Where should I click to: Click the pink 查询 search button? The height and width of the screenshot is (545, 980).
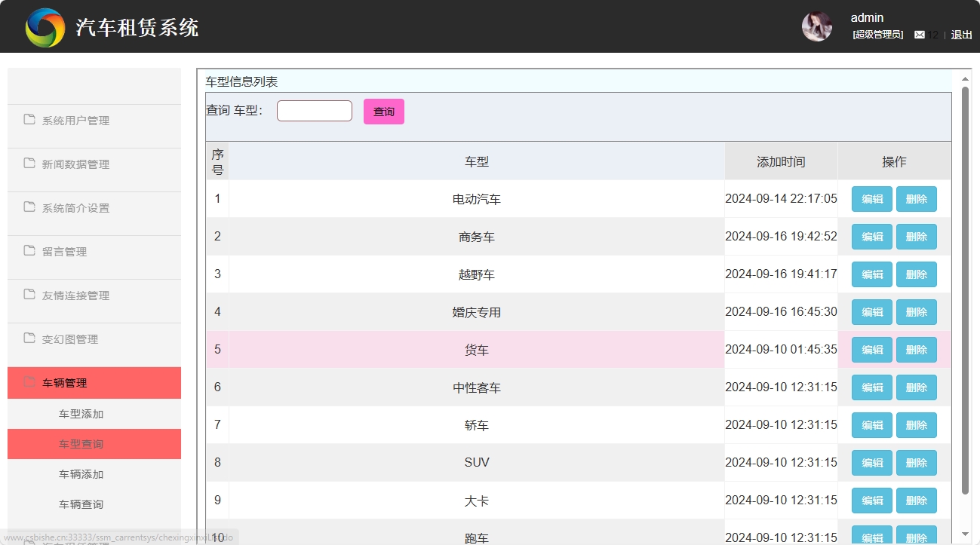pyautogui.click(x=383, y=111)
